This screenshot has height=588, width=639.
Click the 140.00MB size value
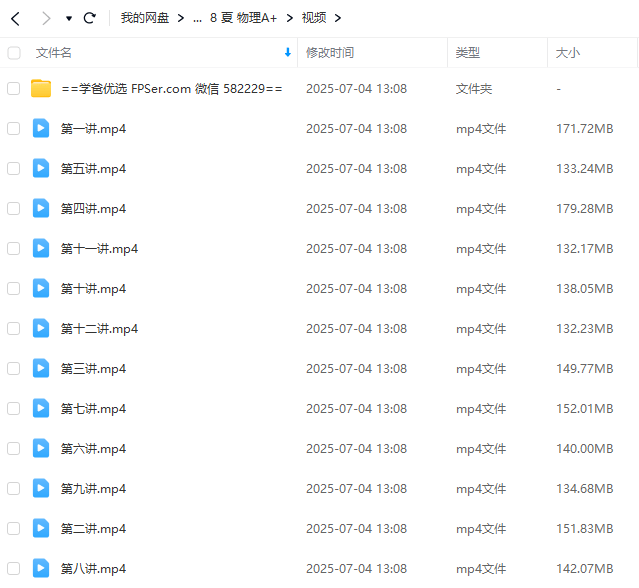pos(585,449)
